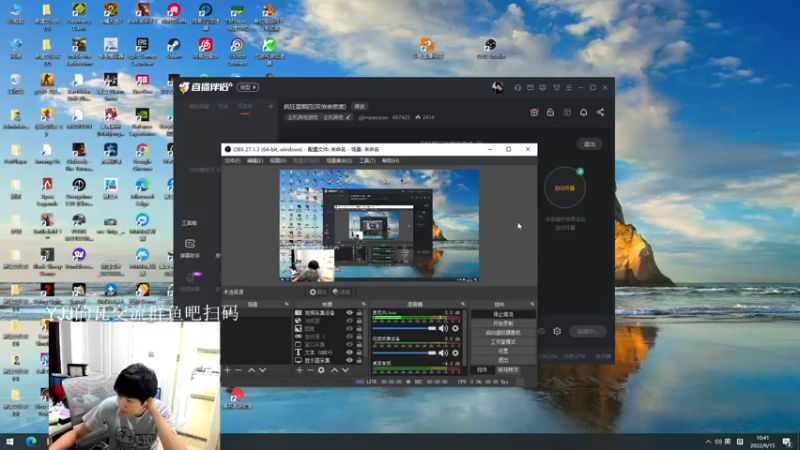Open the settings gear at 直播伴侣 bottom
800x450 pixels.
click(557, 332)
